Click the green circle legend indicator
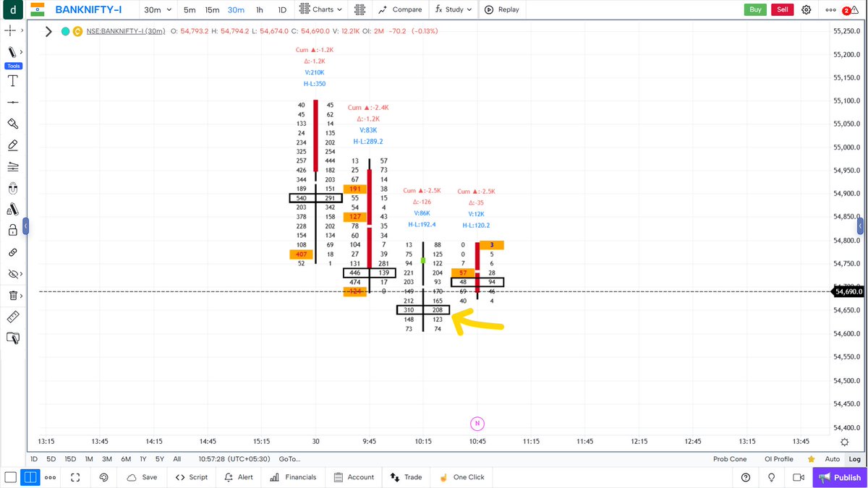 coord(65,31)
